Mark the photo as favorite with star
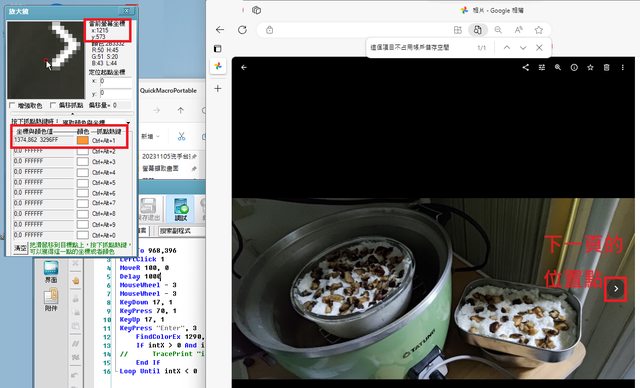 pyautogui.click(x=590, y=68)
